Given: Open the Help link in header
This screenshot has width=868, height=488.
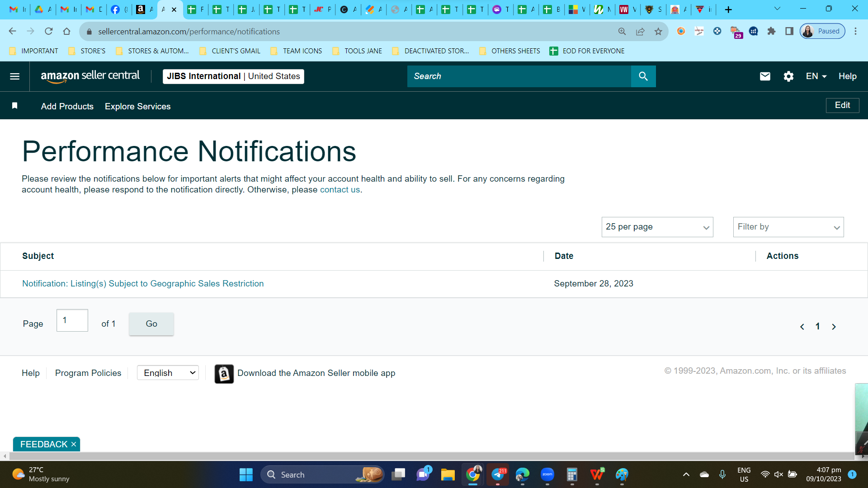Looking at the screenshot, I should pyautogui.click(x=848, y=76).
